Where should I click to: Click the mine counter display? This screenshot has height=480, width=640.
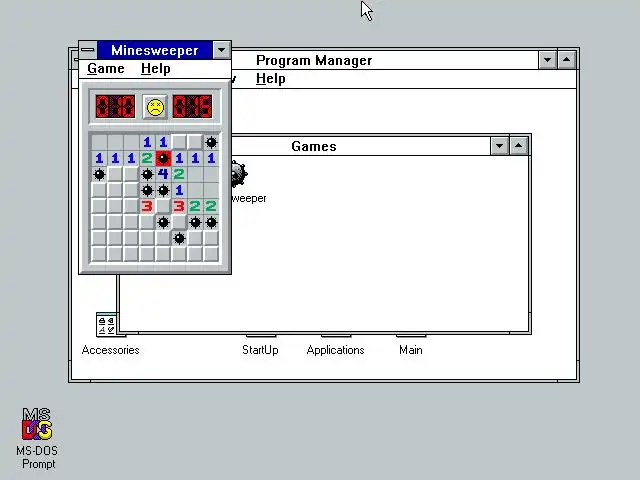click(115, 107)
